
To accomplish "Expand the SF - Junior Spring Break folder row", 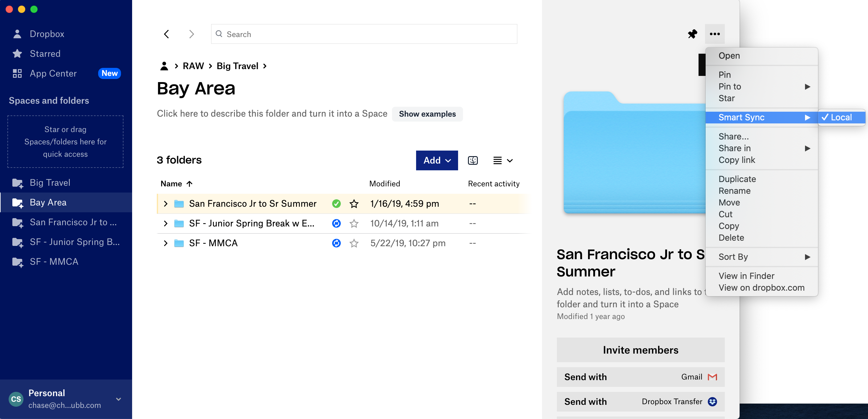I will click(165, 223).
